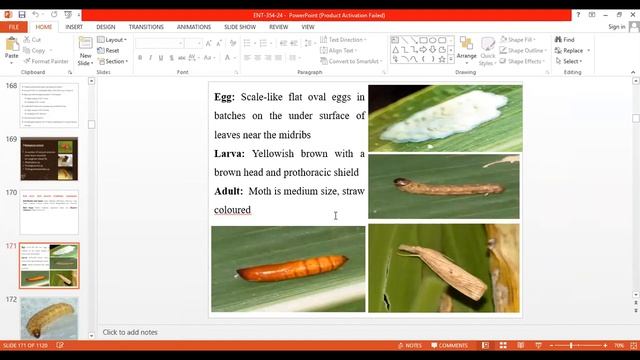Open the Shape Outline dropdown

(523, 50)
